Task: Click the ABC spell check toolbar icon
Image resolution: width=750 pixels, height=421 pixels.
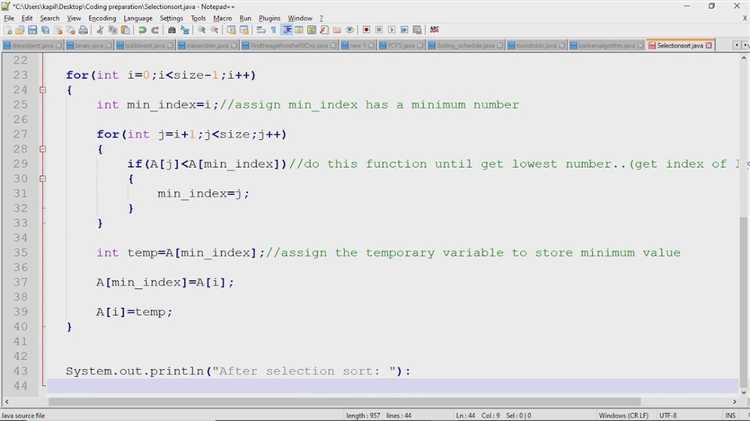Action: pos(434,30)
